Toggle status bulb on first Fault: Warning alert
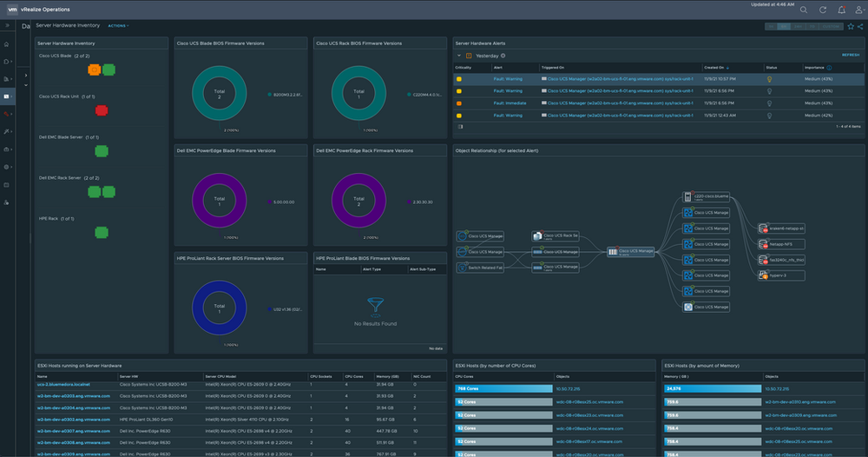This screenshot has height=457, width=868. 769,78
